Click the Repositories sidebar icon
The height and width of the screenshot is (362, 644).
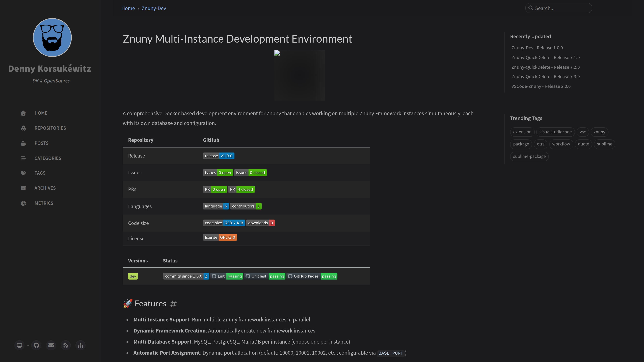pyautogui.click(x=23, y=128)
